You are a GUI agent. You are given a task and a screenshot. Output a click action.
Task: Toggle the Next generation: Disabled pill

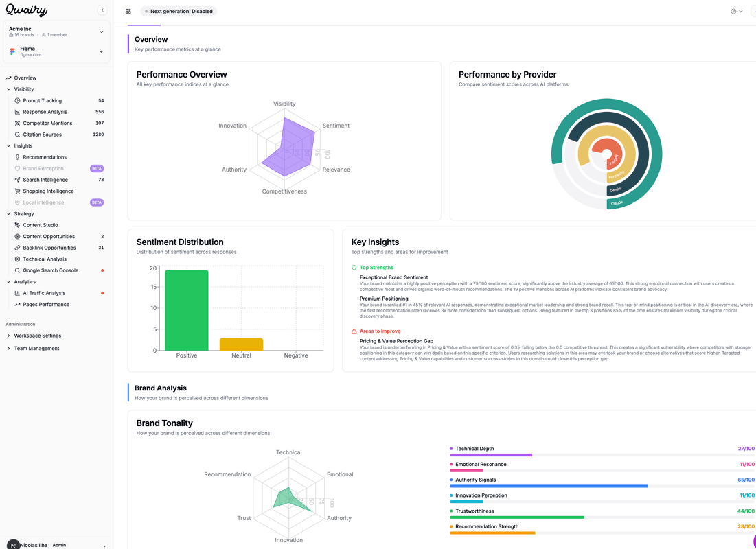[179, 12]
